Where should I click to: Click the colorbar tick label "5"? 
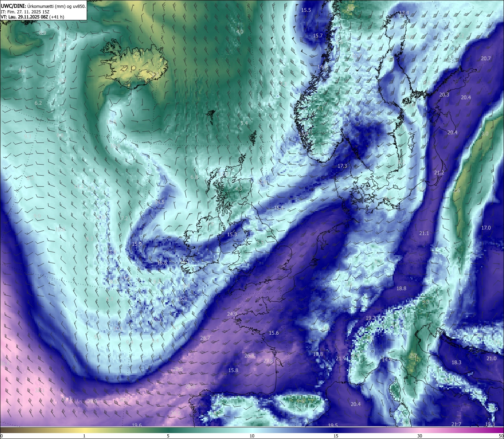pos(168,436)
